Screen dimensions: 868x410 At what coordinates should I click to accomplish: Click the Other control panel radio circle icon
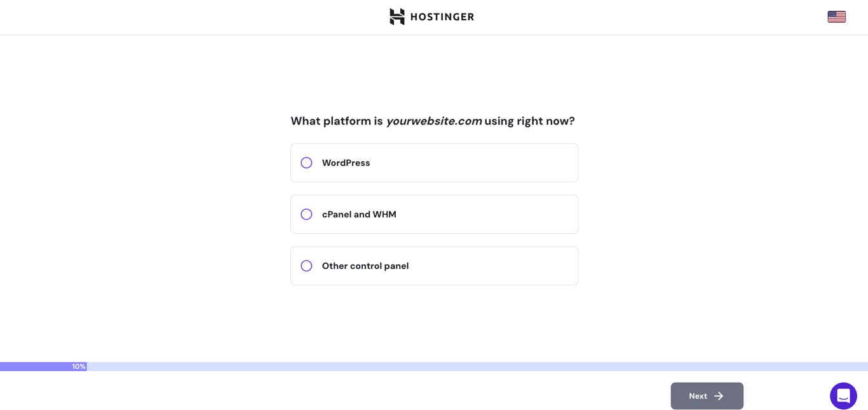click(306, 266)
